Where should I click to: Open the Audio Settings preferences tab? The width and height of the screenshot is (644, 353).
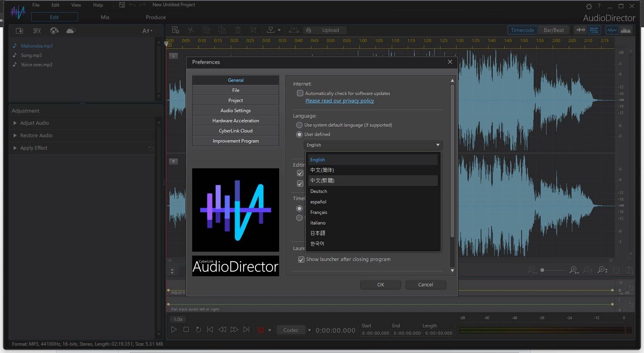coord(235,111)
